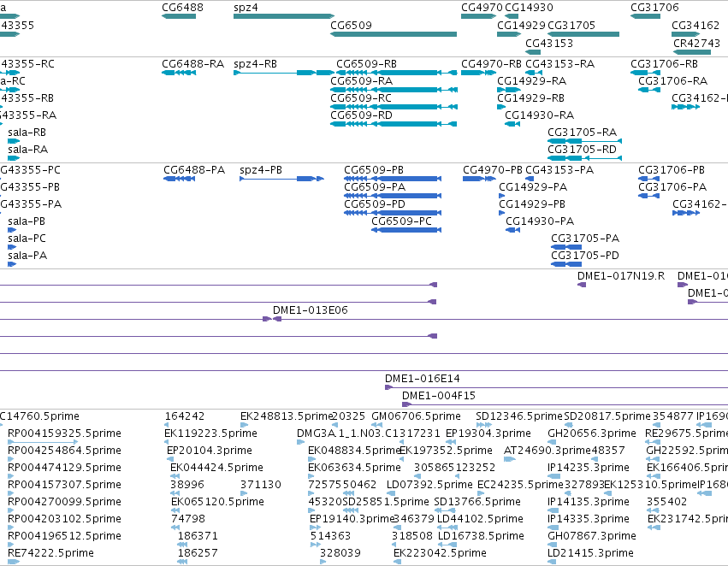The width and height of the screenshot is (728, 566).
Task: Select the CG6509 gene label
Action: [351, 25]
